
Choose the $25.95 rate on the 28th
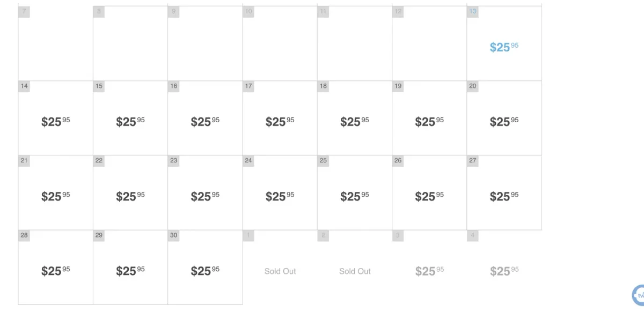tap(55, 271)
